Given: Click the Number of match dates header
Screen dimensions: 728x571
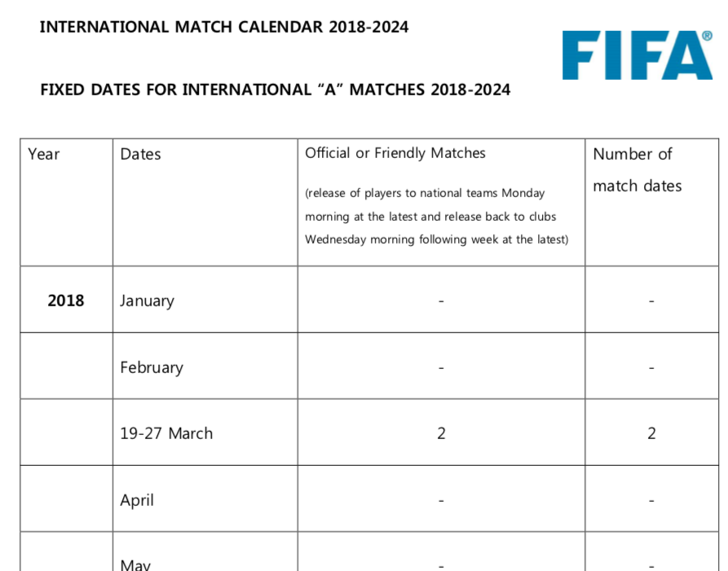Looking at the screenshot, I should click(x=638, y=169).
